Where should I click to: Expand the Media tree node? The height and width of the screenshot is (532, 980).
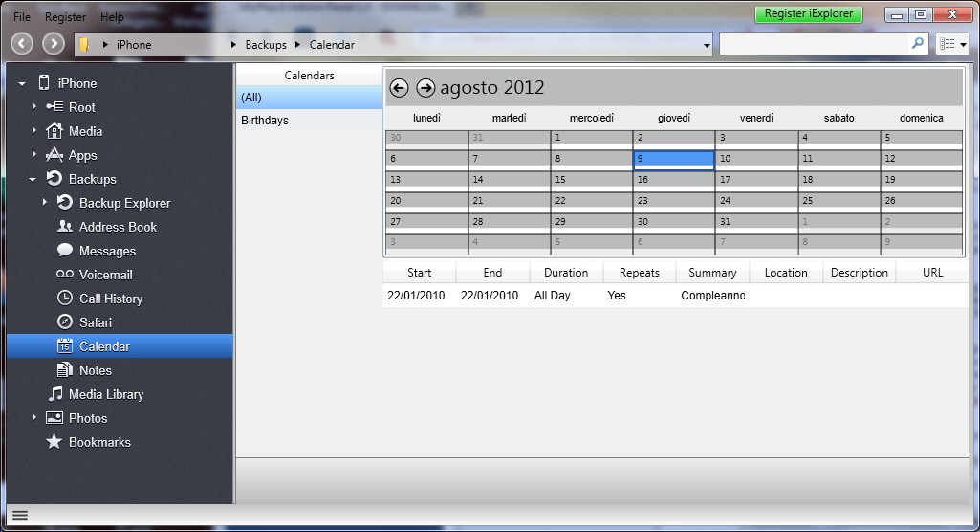click(33, 131)
